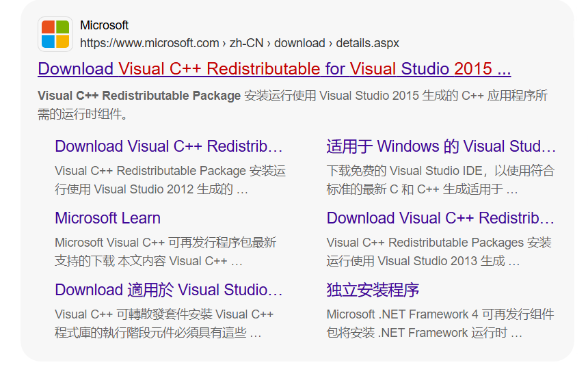
Task: Click the .NET Framework 4 description text
Action: point(440,323)
